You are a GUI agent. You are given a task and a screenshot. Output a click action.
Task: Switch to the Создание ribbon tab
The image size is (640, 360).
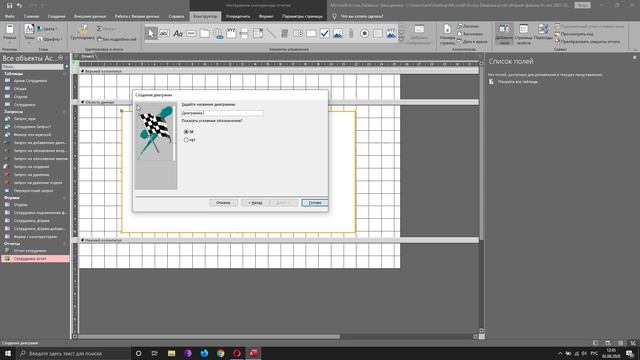tap(56, 16)
